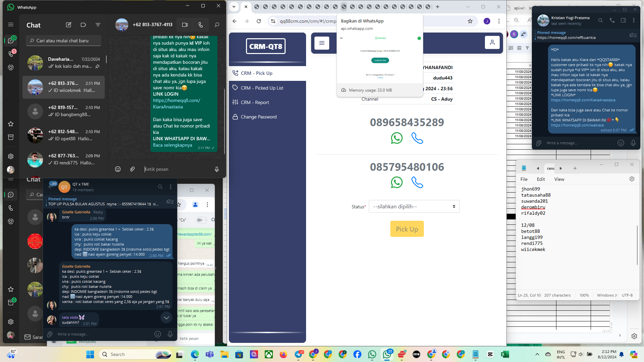Jump to latest message in QT x TME chat
This screenshot has height=362, width=644.
166,317
